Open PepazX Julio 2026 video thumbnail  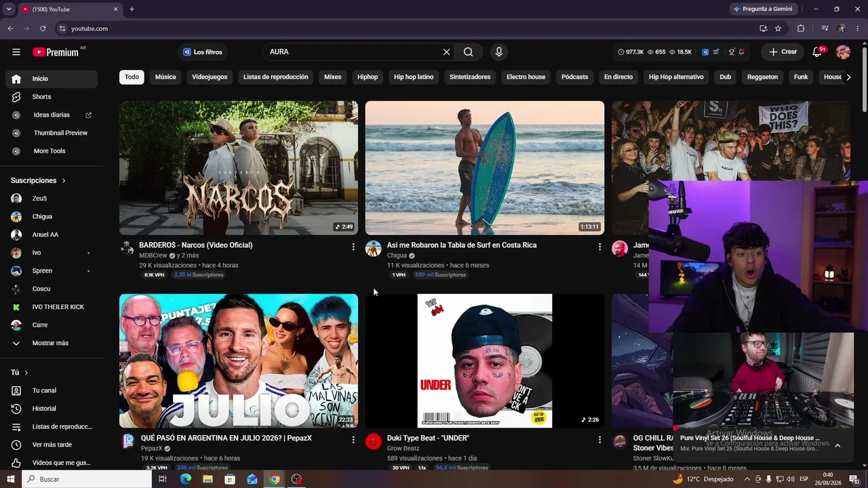pos(239,361)
